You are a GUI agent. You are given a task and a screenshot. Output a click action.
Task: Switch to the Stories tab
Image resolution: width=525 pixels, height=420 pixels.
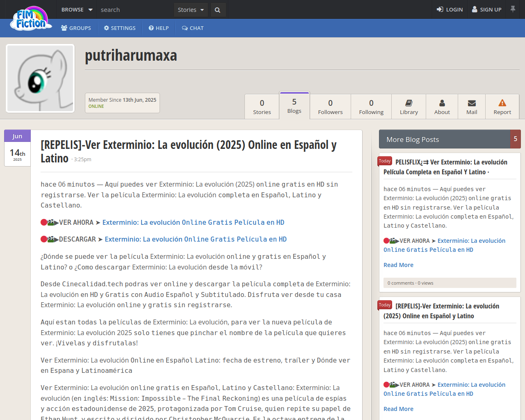[x=262, y=107]
